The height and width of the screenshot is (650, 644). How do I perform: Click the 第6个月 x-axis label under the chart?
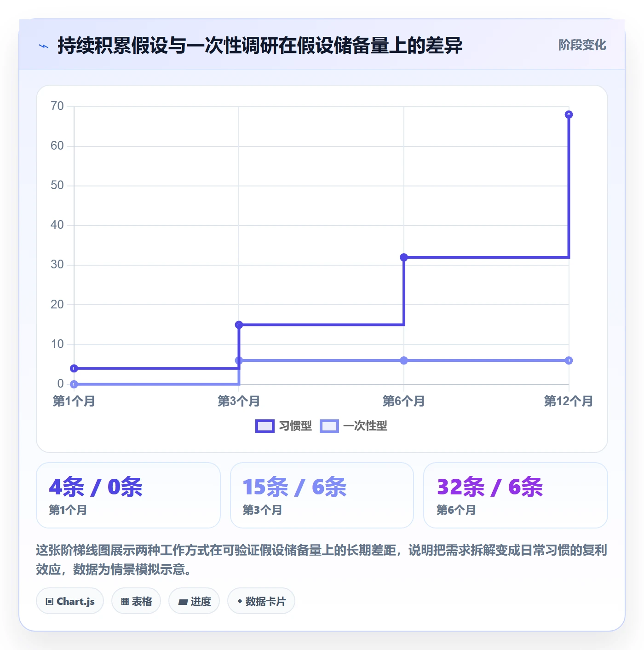coord(404,401)
